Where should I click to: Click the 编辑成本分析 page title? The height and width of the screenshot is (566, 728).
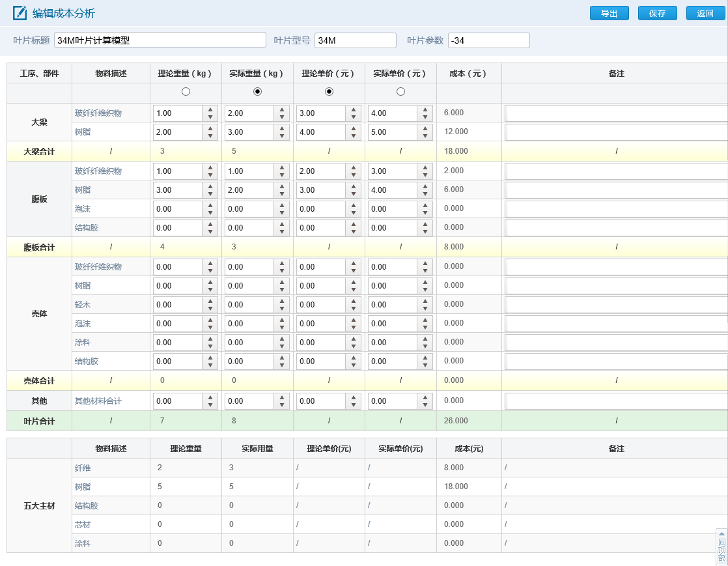click(x=64, y=13)
